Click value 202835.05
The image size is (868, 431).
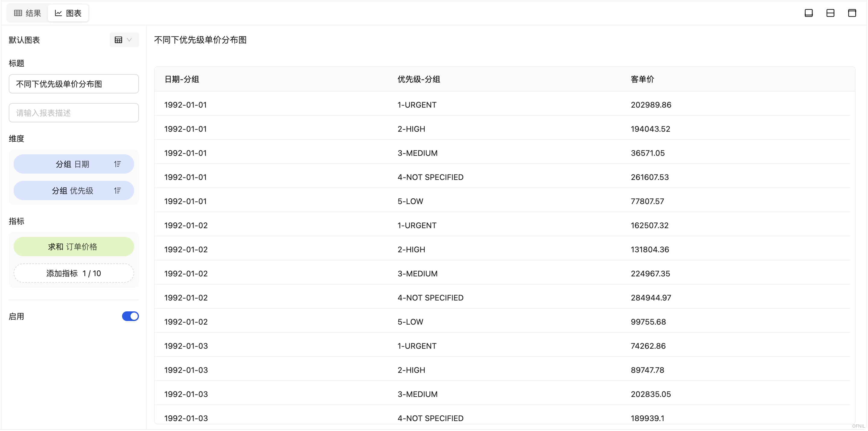coord(651,394)
